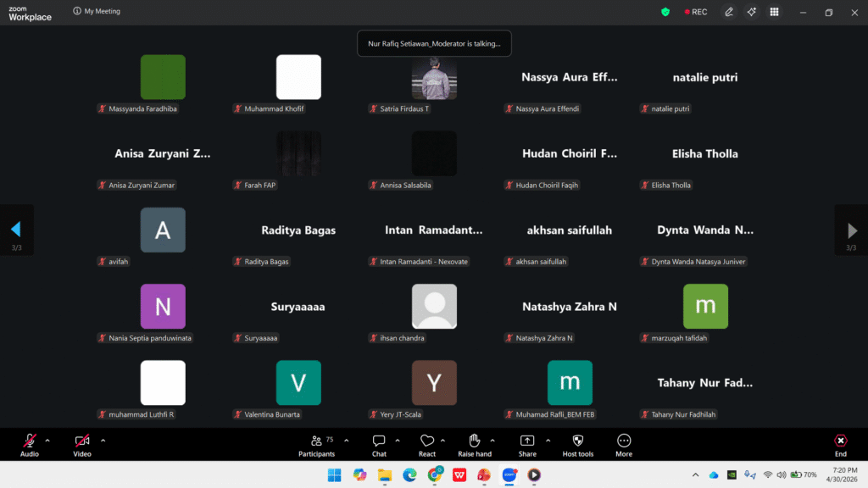
Task: Select ihsan chandra profile picture
Action: (x=434, y=306)
